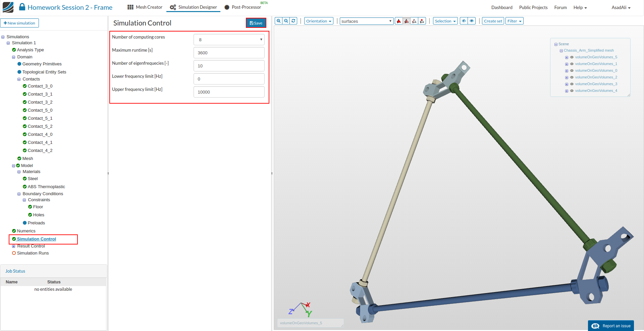The height and width of the screenshot is (331, 644).
Task: Click the Mesh green check icon
Action: pos(19,159)
